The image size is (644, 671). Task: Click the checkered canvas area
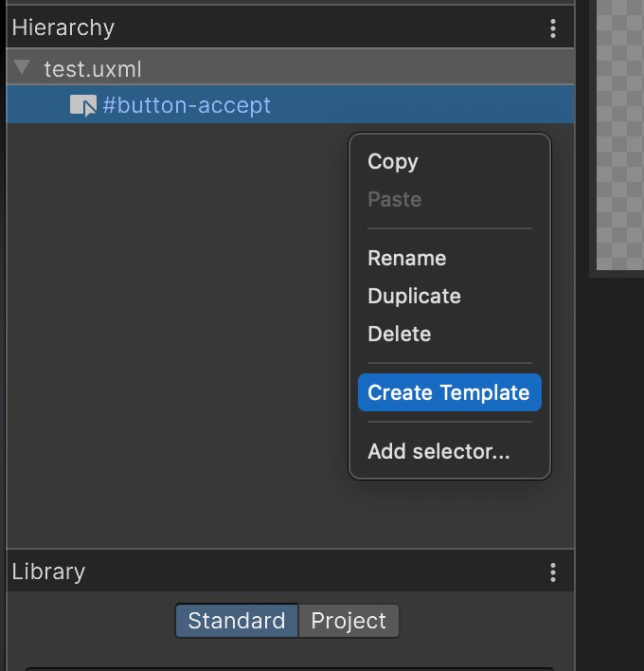point(620,135)
